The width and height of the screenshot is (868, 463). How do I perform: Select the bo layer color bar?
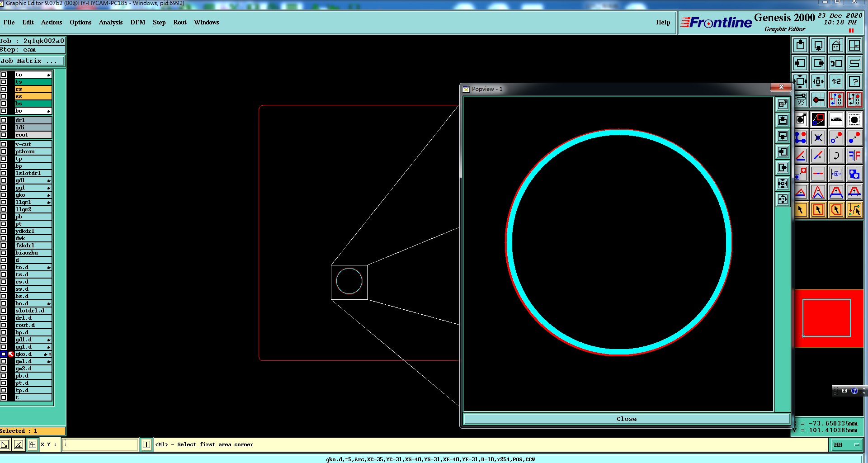[33, 111]
